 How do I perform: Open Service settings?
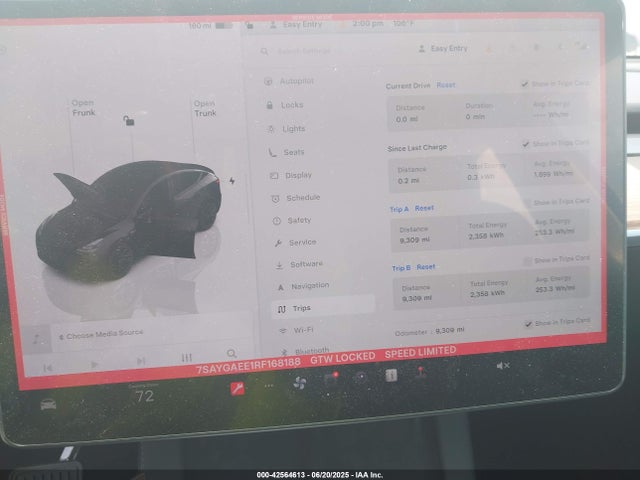click(x=296, y=242)
